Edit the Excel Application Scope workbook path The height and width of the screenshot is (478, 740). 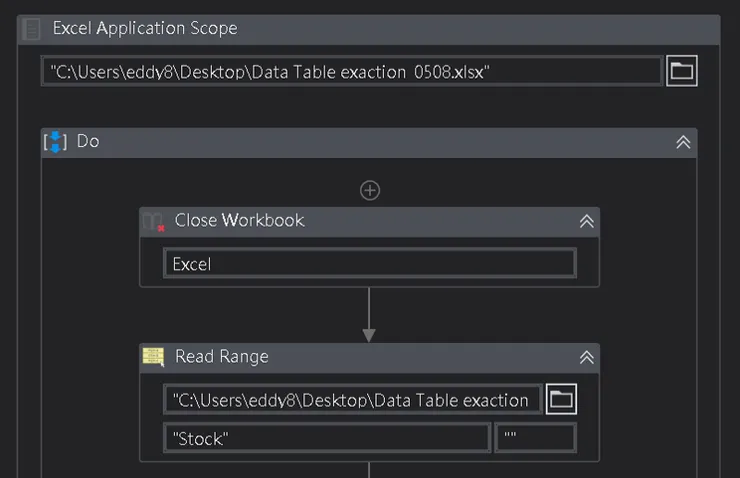(351, 71)
